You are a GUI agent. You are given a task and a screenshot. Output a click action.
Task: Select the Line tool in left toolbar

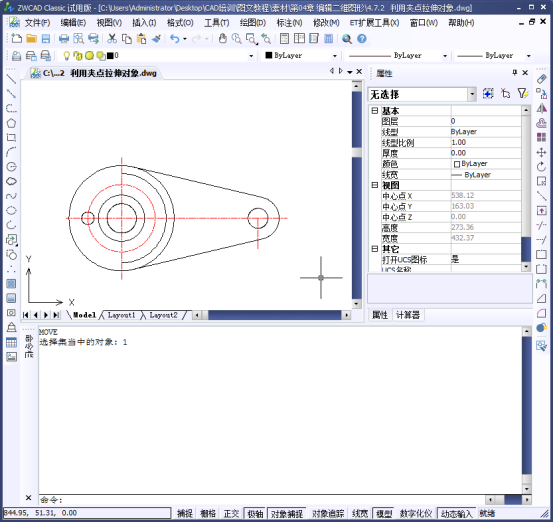pos(11,79)
